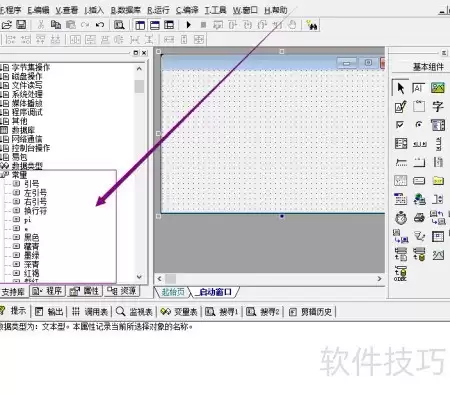Open the 搜寻2 tab
This screenshot has height=395, width=450.
263,312
